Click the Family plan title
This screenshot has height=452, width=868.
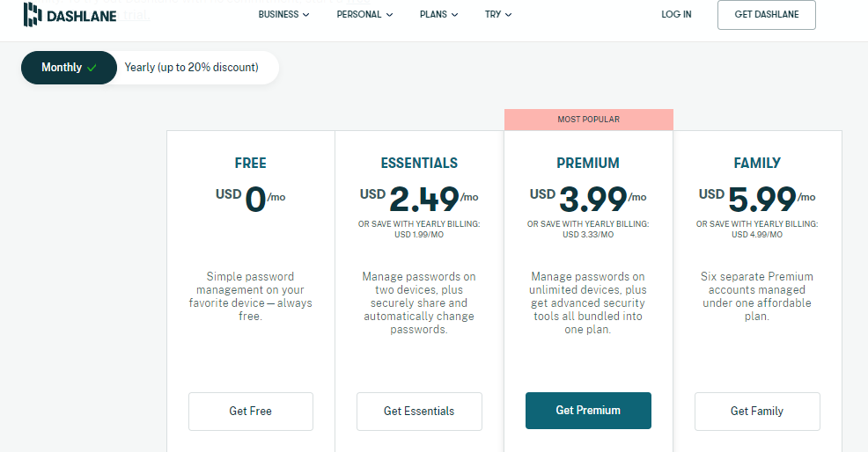tap(757, 164)
